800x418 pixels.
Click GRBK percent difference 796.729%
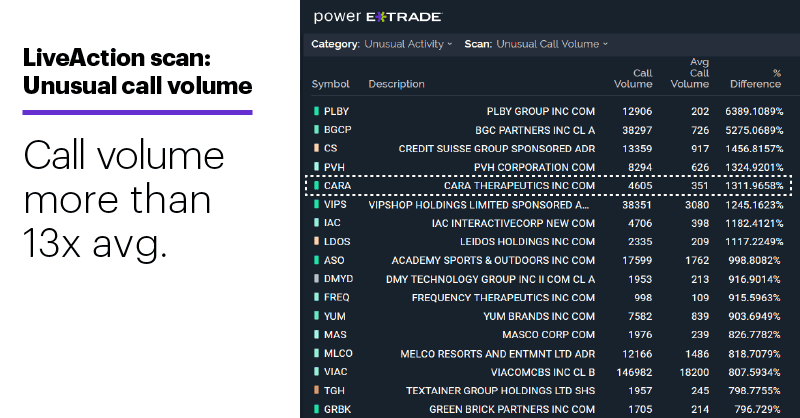[757, 409]
